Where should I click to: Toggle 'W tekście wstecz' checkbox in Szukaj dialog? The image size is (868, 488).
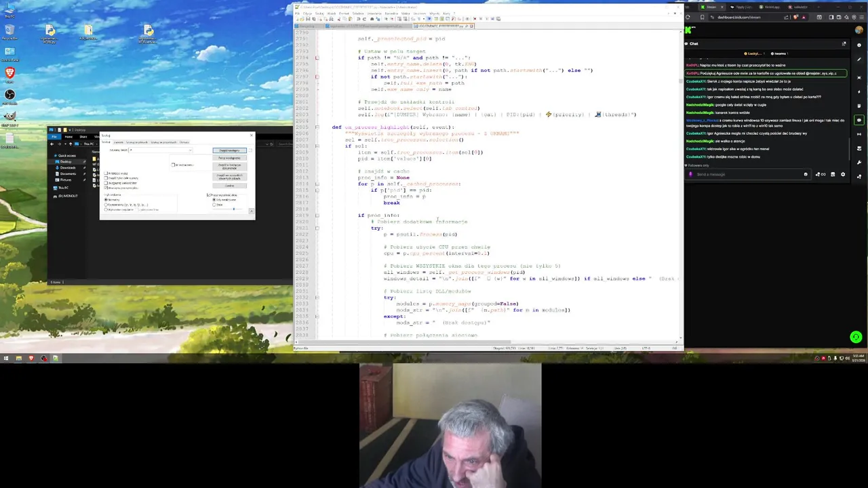[x=106, y=174]
